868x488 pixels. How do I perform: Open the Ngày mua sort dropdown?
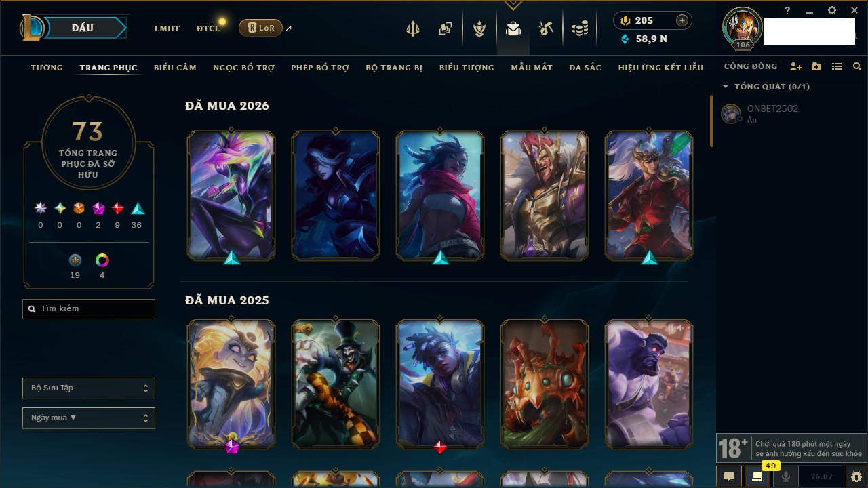89,418
